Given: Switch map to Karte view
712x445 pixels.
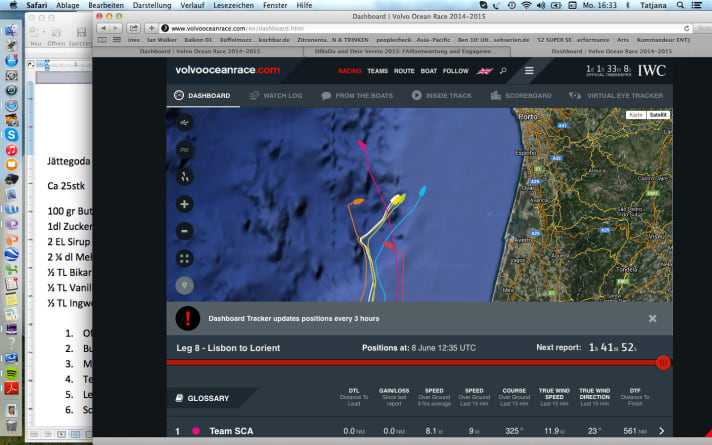Looking at the screenshot, I should (x=636, y=115).
